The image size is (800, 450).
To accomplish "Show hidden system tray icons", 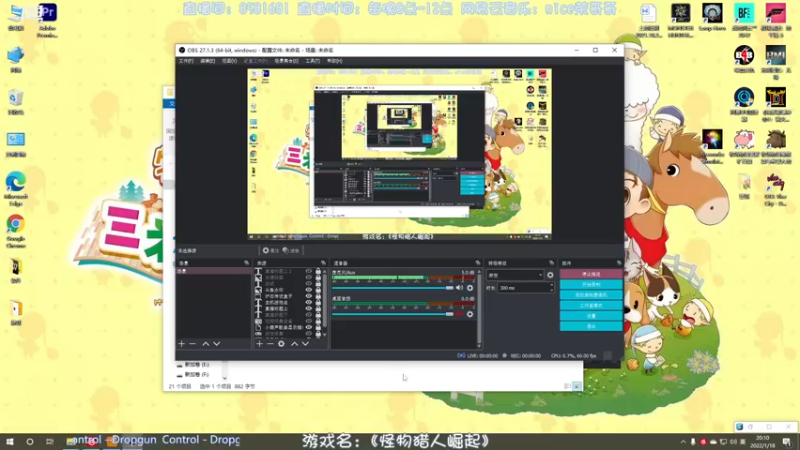I will [683, 442].
